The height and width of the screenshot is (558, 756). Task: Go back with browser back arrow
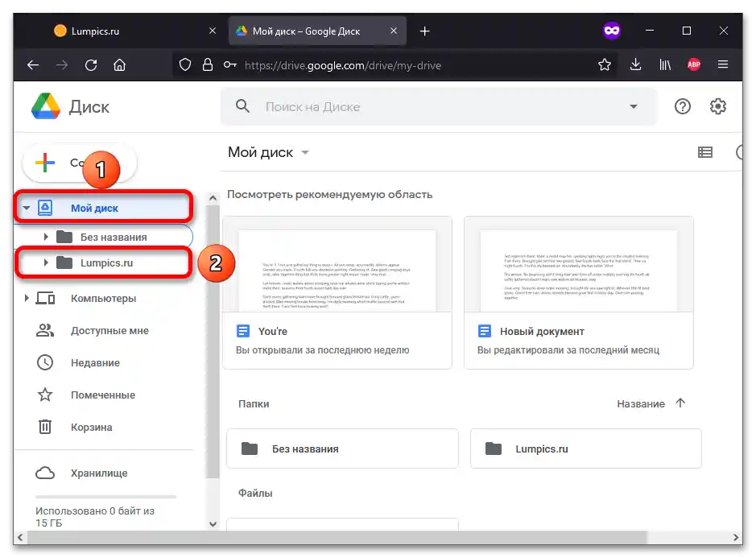pos(33,64)
